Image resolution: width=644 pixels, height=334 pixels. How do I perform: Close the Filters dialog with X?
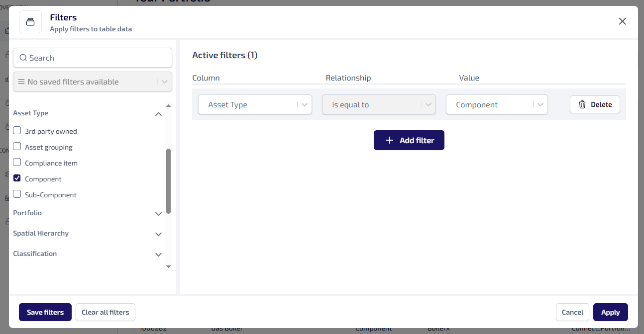622,21
